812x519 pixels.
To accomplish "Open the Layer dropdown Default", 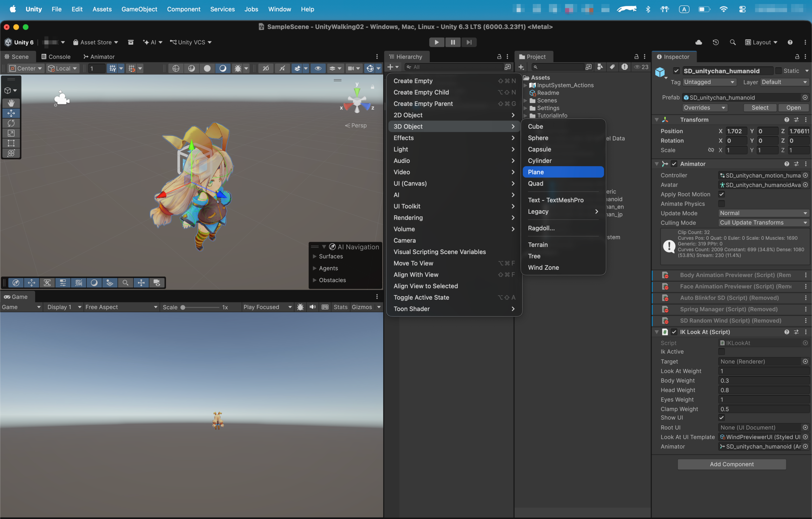I will click(x=784, y=82).
